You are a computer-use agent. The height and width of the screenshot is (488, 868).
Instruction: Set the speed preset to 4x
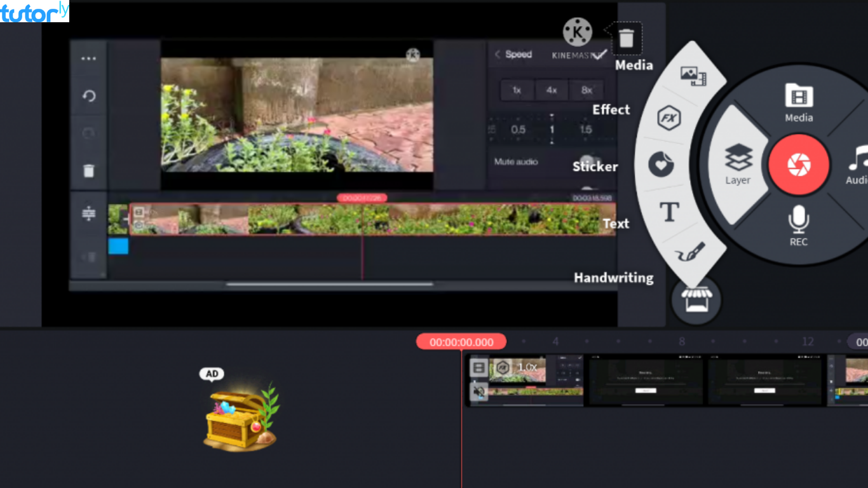552,90
